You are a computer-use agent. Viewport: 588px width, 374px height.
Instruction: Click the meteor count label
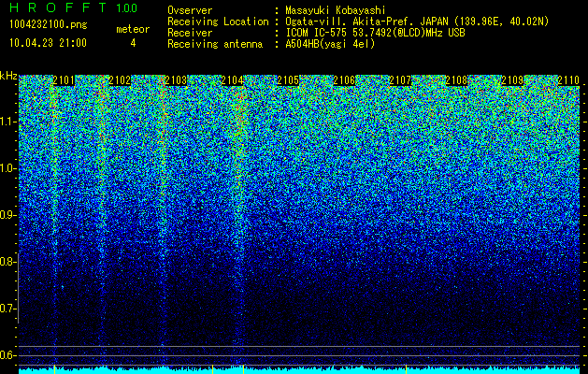(133, 29)
